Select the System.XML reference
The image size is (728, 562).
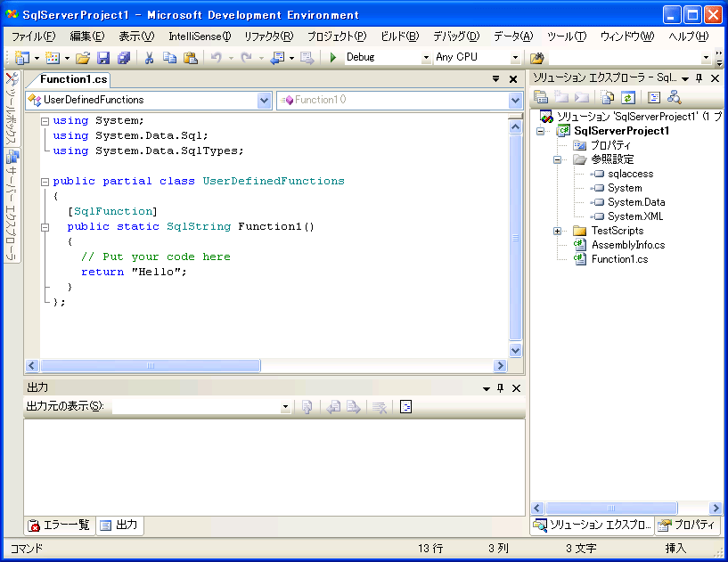635,216
